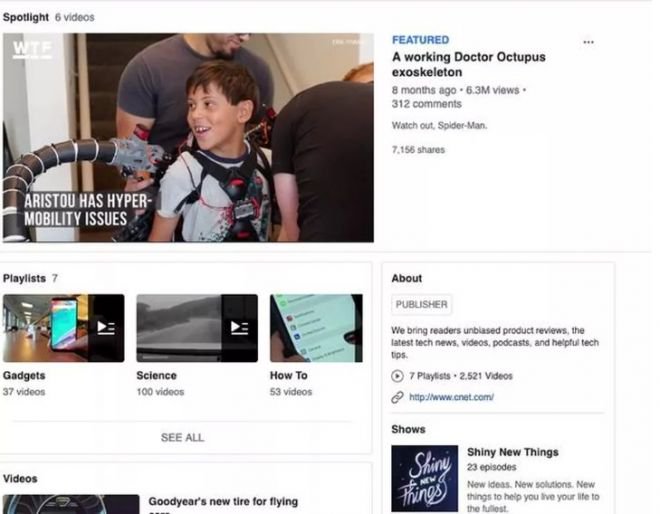The height and width of the screenshot is (514, 660).
Task: Click the '37 videos' count under Gadgets
Action: (x=24, y=392)
